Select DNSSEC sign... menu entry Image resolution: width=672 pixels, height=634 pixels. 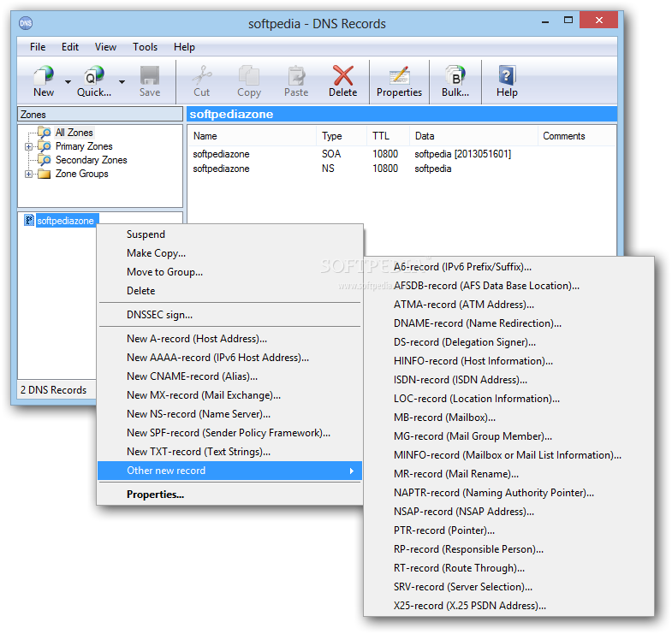pyautogui.click(x=229, y=315)
